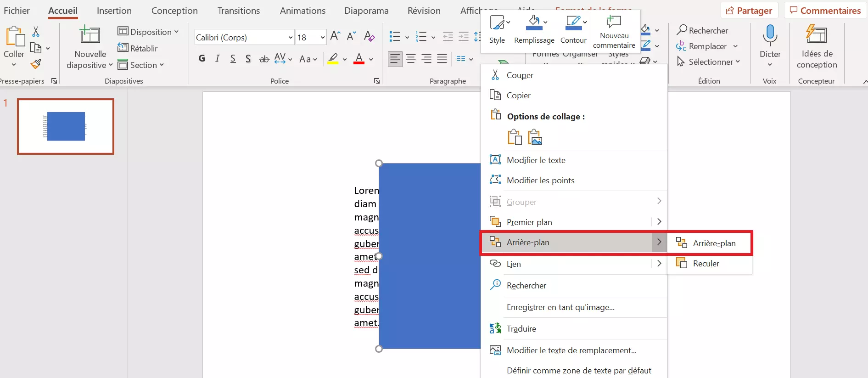Screen dimensions: 868x378
Task: Open change case Aa dropdown
Action: click(308, 59)
